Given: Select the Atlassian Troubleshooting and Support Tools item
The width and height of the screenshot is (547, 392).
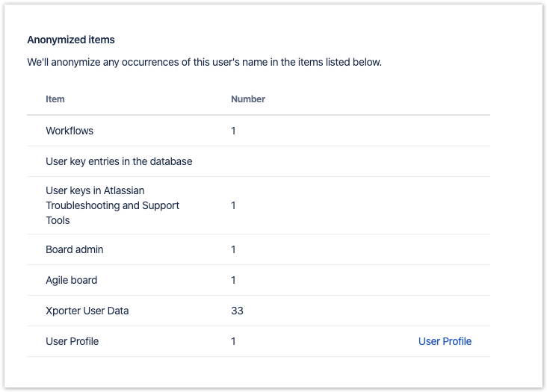Looking at the screenshot, I should tap(112, 205).
